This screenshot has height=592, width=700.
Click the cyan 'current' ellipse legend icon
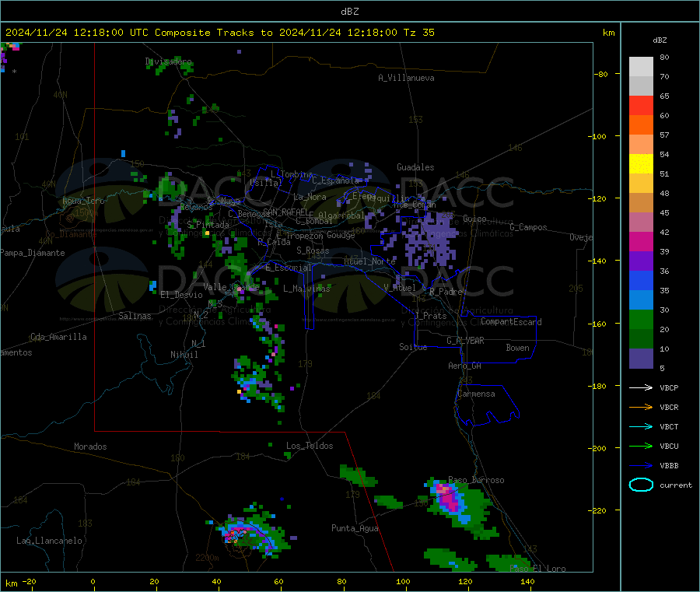pos(641,485)
